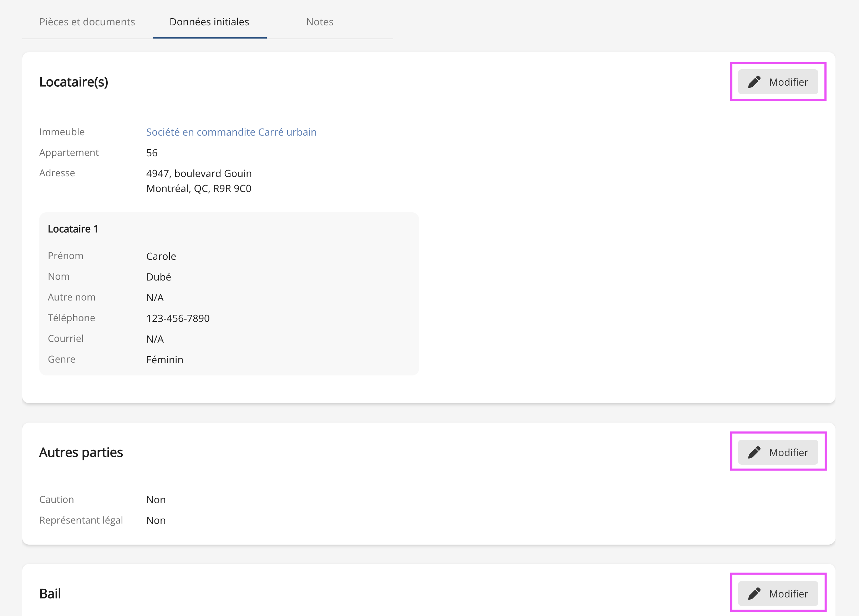This screenshot has width=859, height=616.
Task: Click the Autres parties section title
Action: (81, 452)
